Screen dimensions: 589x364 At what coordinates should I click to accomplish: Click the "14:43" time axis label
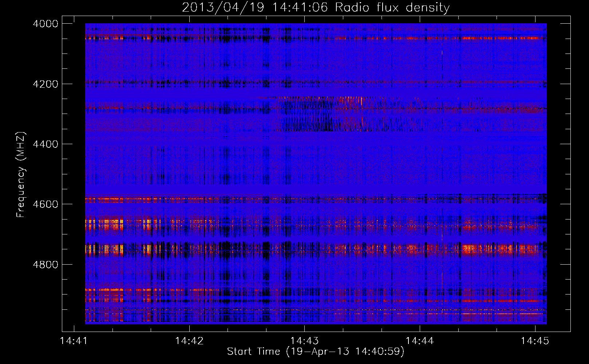(305, 341)
